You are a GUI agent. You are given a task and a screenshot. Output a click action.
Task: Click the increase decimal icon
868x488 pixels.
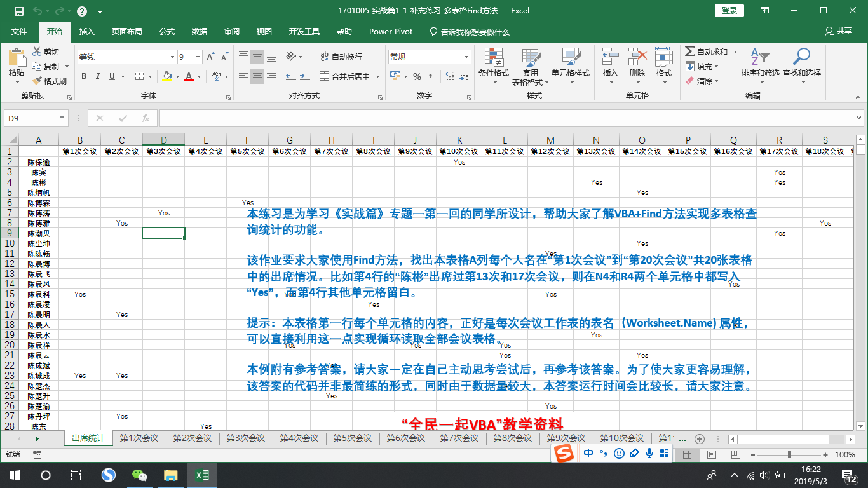[x=450, y=76]
